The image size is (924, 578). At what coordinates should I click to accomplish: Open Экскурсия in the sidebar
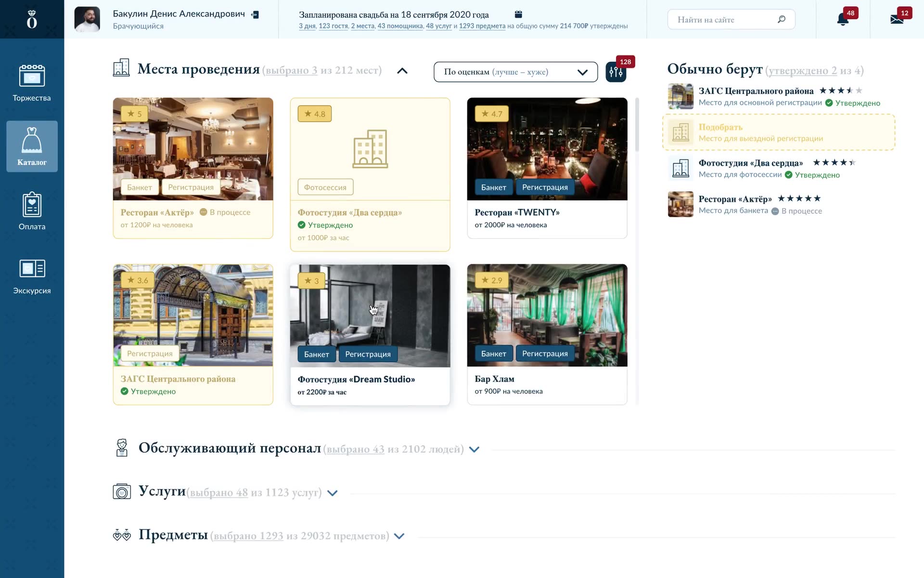pyautogui.click(x=32, y=276)
